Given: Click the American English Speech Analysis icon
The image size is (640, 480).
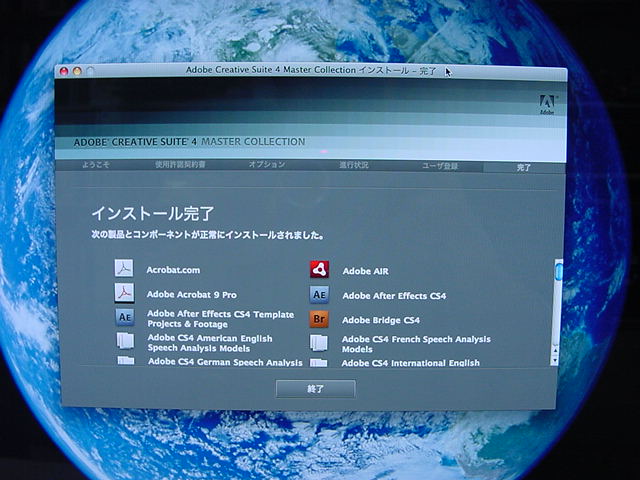Looking at the screenshot, I should coord(125,341).
